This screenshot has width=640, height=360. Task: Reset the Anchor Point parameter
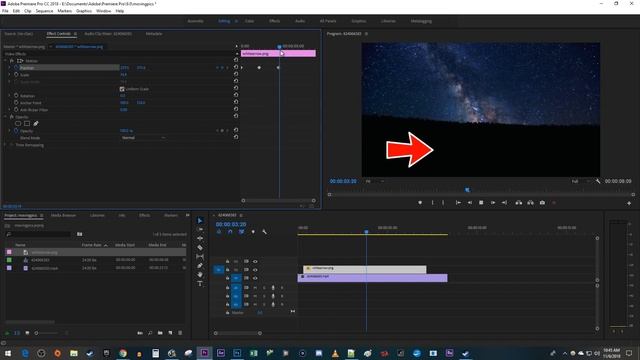(236, 102)
